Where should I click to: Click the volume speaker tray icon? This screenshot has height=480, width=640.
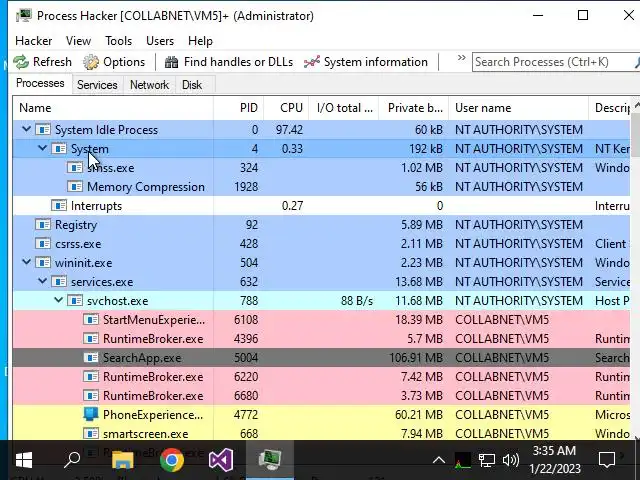click(x=510, y=461)
